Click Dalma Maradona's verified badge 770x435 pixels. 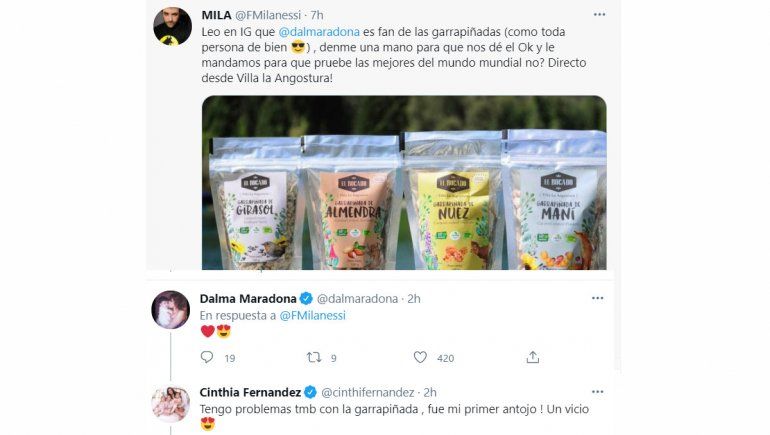307,298
